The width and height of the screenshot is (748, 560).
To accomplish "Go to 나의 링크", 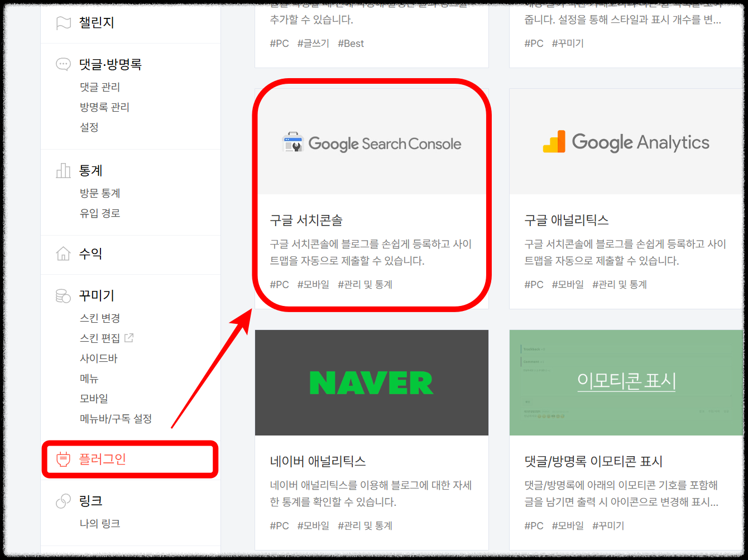I will (100, 524).
